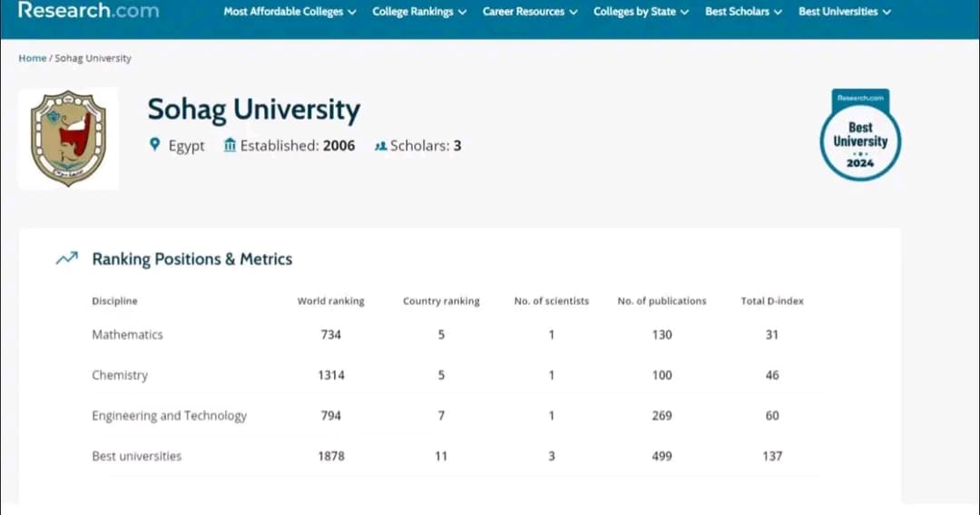
Task: Expand the Most Affordable Colleges chevron
Action: 352,12
